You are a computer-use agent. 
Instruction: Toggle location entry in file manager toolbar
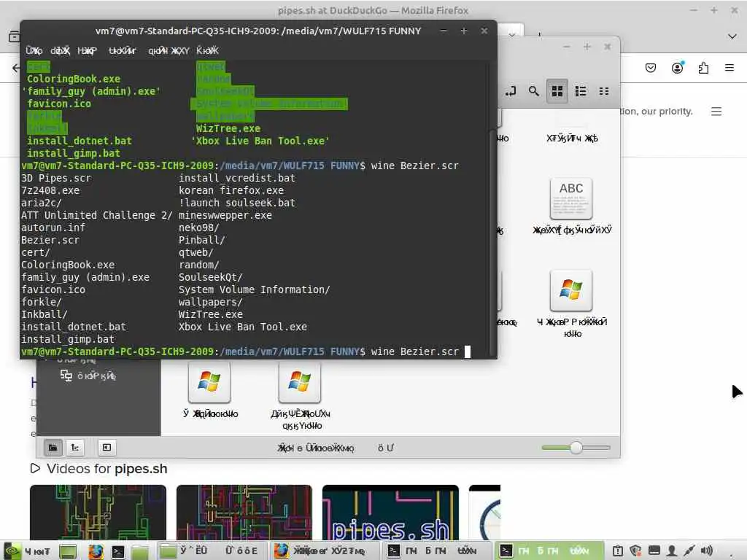(x=511, y=91)
